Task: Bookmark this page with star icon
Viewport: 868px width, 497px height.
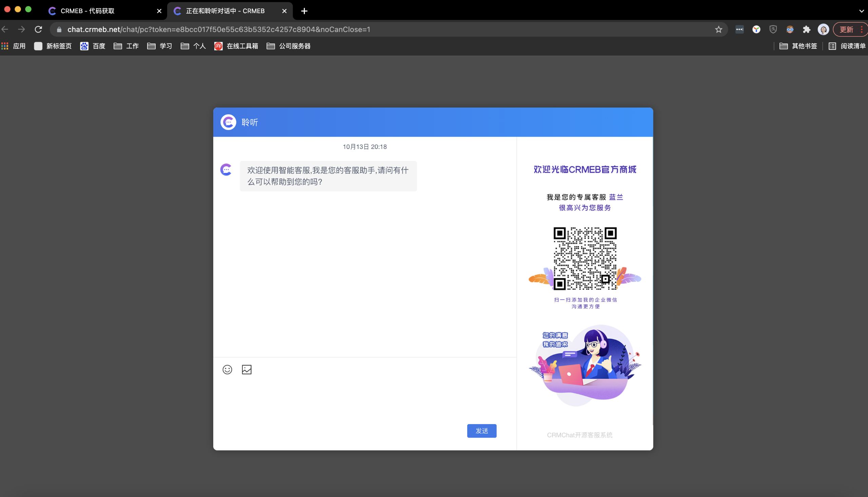Action: (718, 30)
